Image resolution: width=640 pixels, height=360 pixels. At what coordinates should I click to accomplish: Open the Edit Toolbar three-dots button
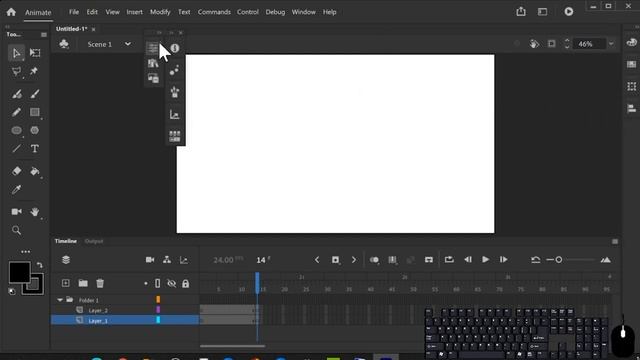click(25, 251)
